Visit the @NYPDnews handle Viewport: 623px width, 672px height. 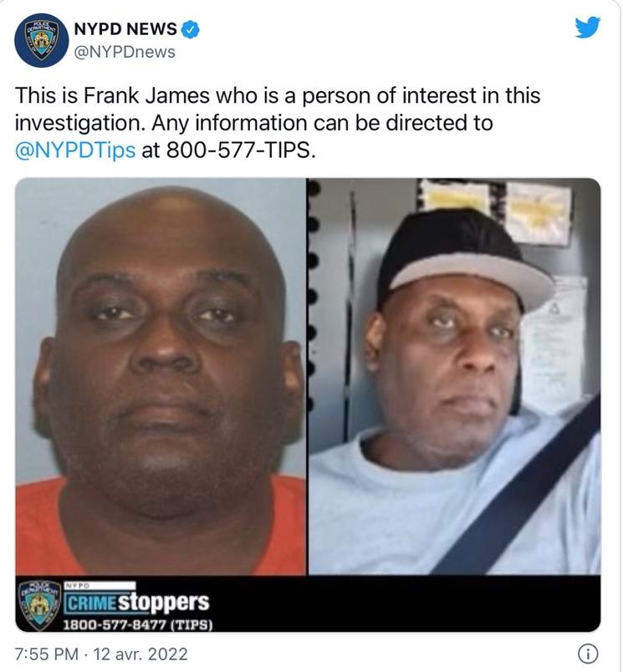(125, 52)
